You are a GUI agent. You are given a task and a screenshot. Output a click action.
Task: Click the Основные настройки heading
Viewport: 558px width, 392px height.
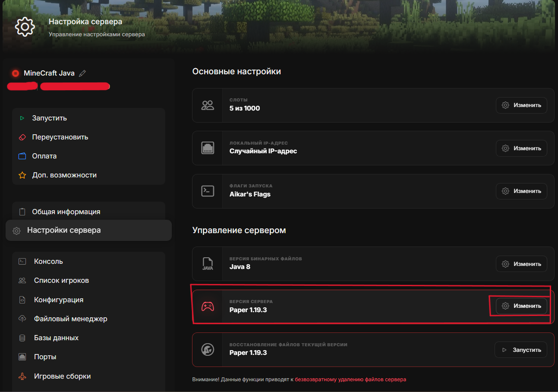pos(236,71)
